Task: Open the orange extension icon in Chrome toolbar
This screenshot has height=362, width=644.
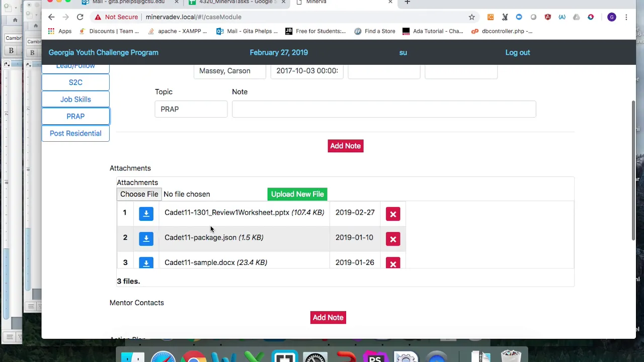Action: [491, 17]
